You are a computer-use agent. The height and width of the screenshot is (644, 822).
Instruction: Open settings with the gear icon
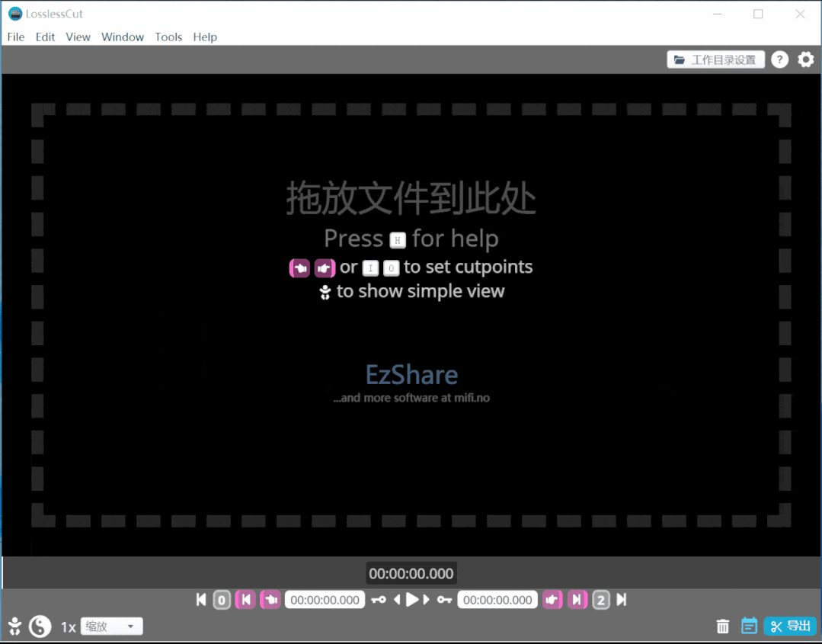(x=806, y=59)
